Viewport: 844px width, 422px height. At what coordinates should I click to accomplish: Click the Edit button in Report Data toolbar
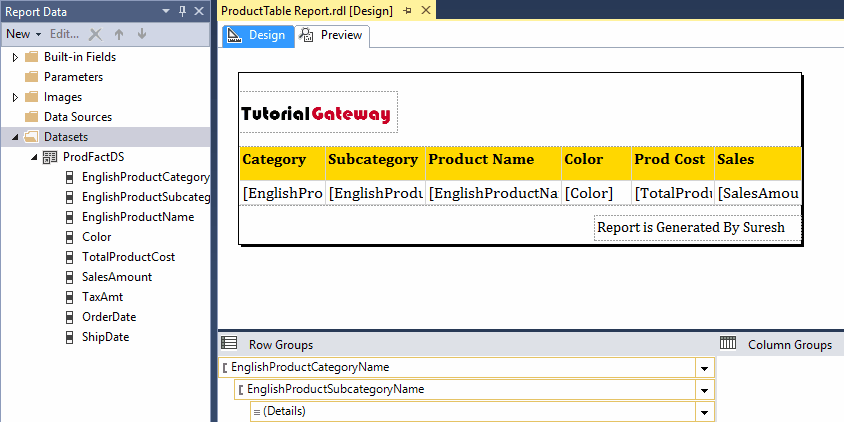(65, 34)
